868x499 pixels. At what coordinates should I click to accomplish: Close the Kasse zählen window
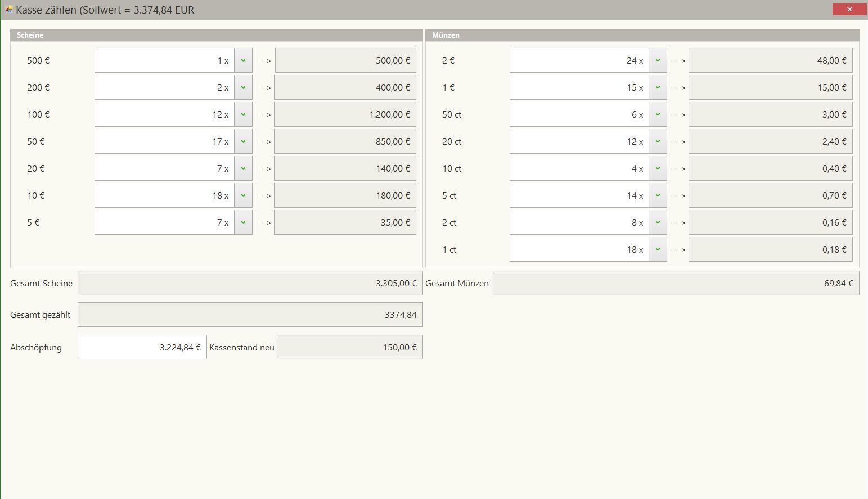point(849,10)
